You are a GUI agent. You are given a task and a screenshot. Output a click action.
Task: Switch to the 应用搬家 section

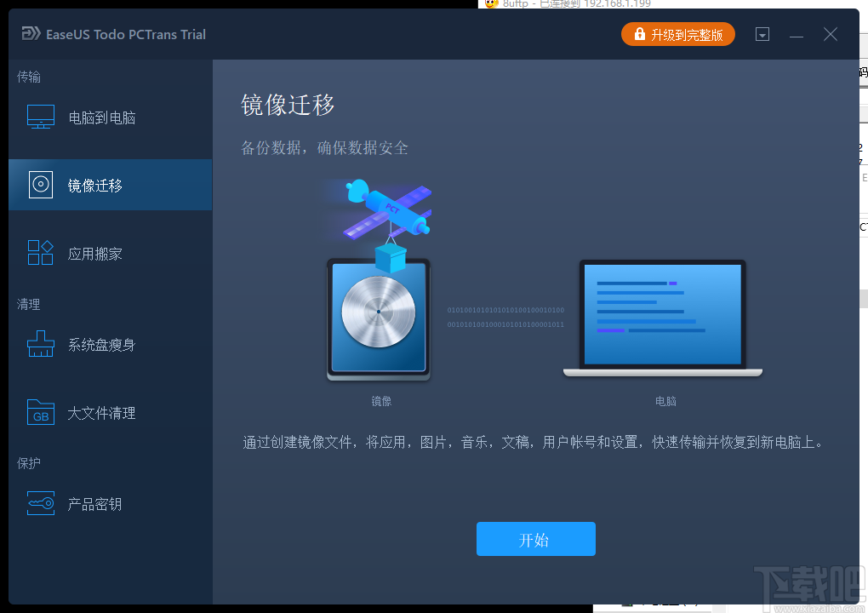94,253
